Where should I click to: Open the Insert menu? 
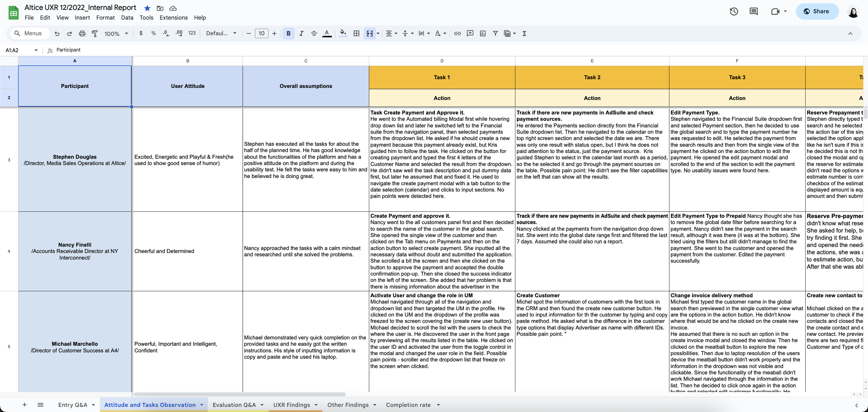tap(82, 17)
